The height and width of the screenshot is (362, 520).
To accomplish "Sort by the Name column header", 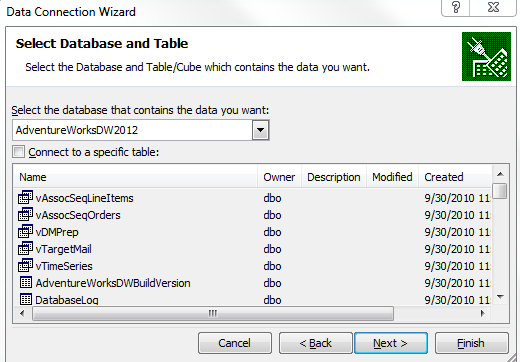I will [136, 177].
